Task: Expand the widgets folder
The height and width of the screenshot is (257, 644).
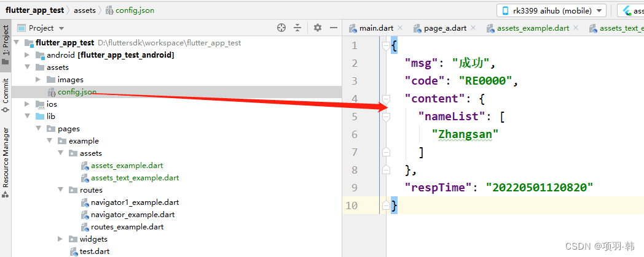Action: (x=60, y=239)
